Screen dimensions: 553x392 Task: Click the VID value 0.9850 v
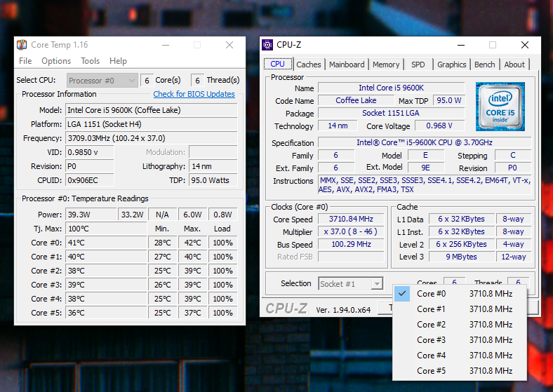point(90,152)
